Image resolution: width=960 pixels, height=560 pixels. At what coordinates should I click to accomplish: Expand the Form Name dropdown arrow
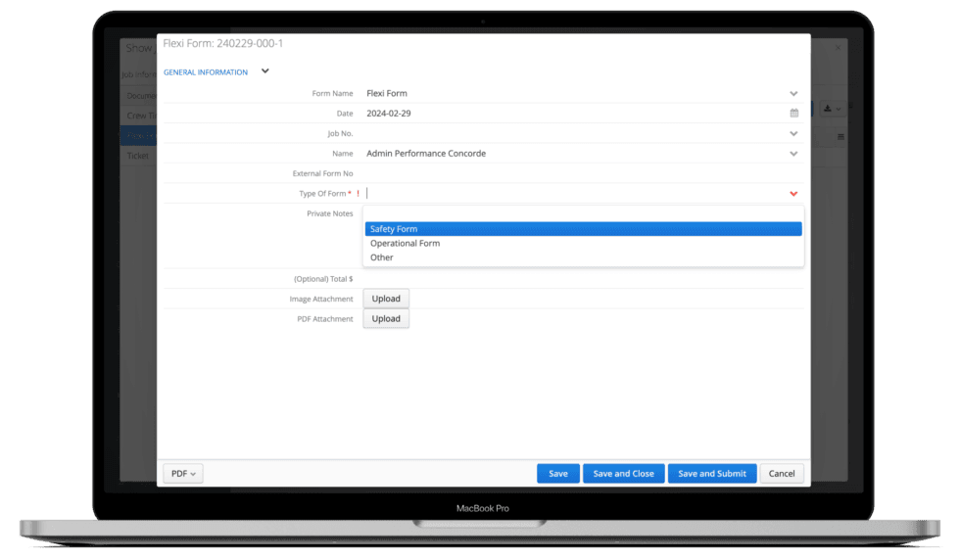793,94
